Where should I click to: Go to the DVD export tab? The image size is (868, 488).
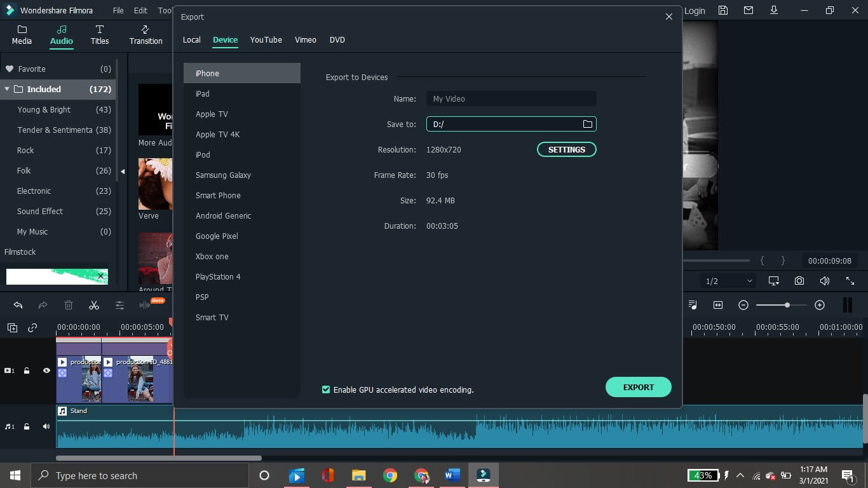point(337,39)
